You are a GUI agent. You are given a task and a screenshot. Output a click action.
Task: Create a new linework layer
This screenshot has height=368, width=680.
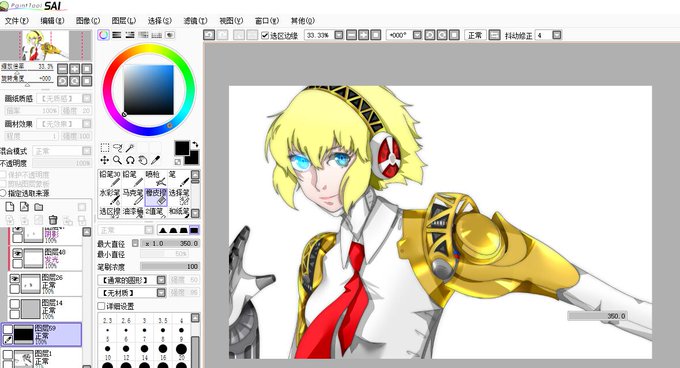click(x=24, y=207)
